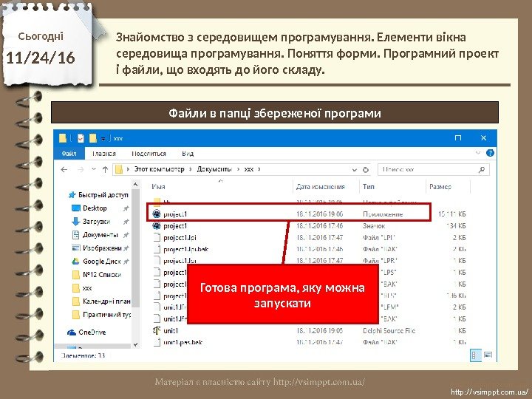Click the navigation pane scrollbar down arrow

(x=135, y=344)
